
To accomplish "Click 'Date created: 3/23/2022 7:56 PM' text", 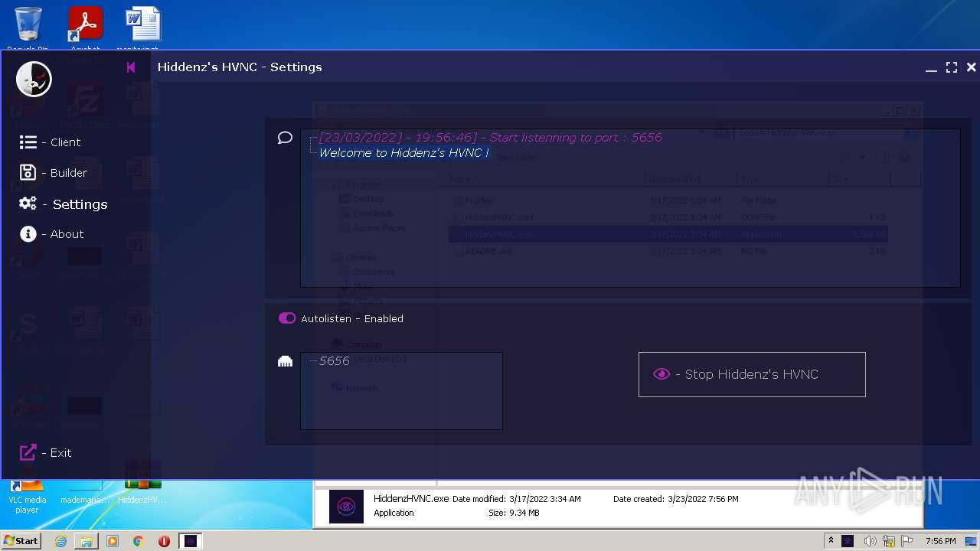I will tap(676, 499).
